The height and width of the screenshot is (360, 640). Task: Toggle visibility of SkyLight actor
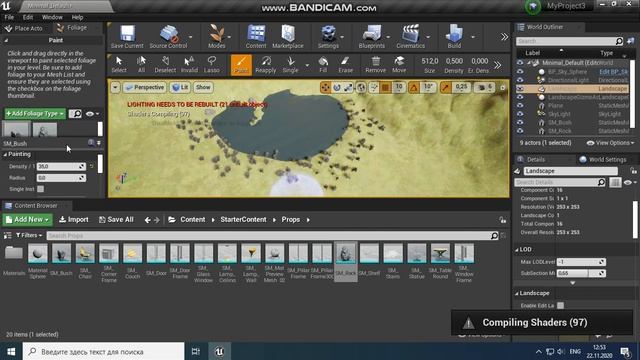520,114
